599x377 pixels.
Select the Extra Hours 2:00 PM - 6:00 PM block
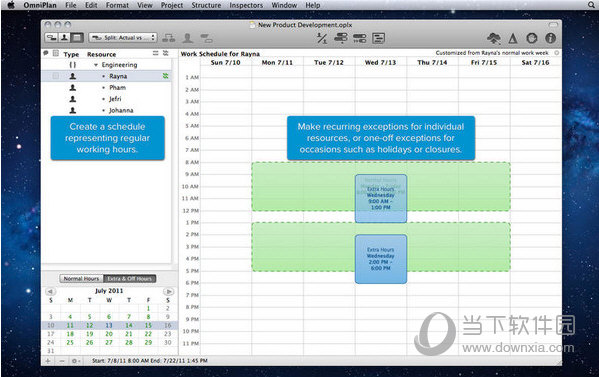tap(381, 259)
